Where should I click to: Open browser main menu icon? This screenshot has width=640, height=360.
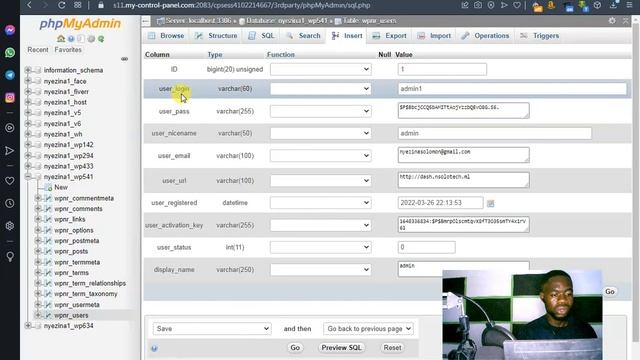pos(629,5)
